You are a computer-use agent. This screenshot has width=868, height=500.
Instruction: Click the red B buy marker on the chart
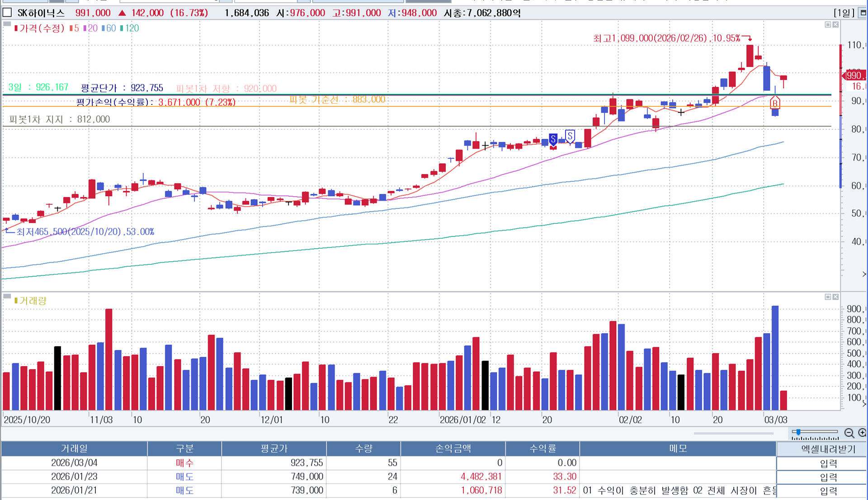(775, 104)
